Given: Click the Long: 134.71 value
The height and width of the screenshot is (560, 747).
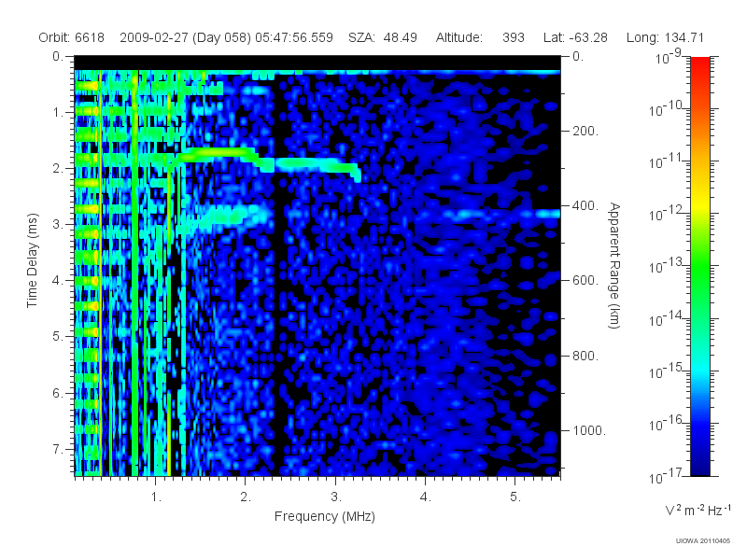Looking at the screenshot, I should (665, 37).
